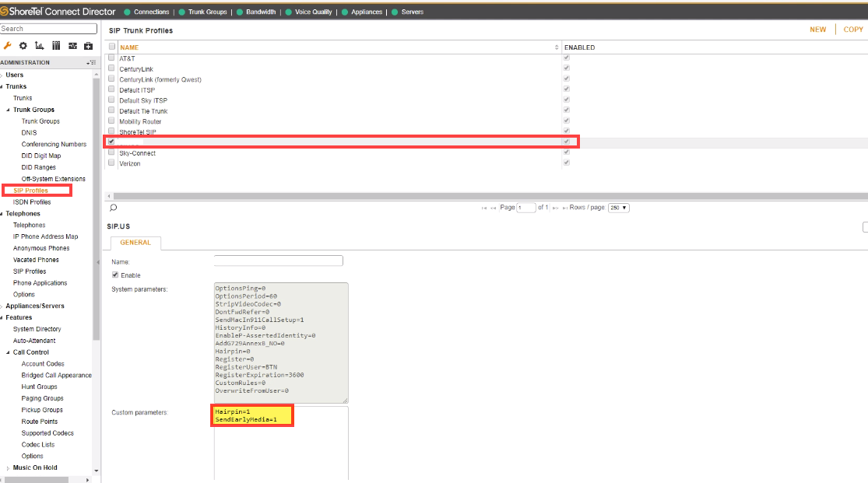Click the Servers green status dot
Viewport: 868px width, 483px height.
395,12
